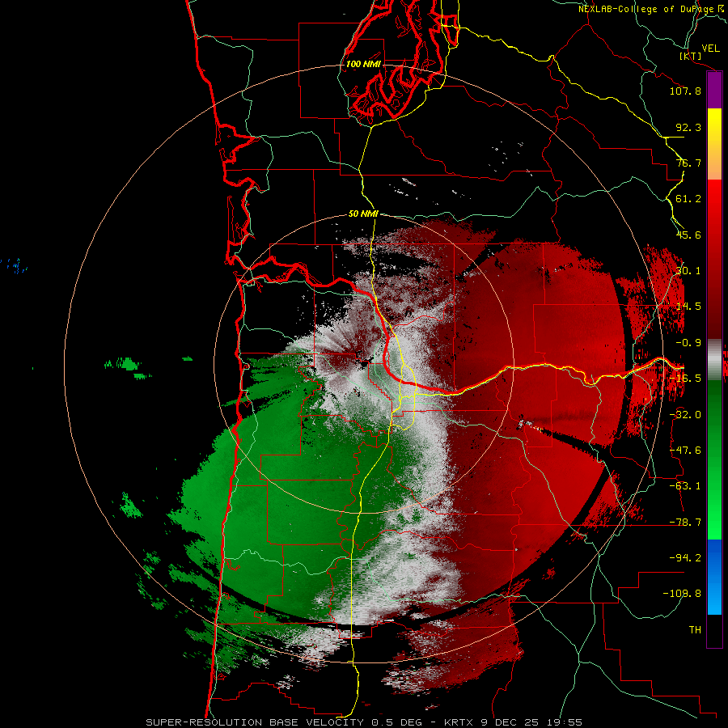Image resolution: width=728 pixels, height=728 pixels.
Task: Click the NEXLAB-College of DuPage title text
Action: pos(651,9)
